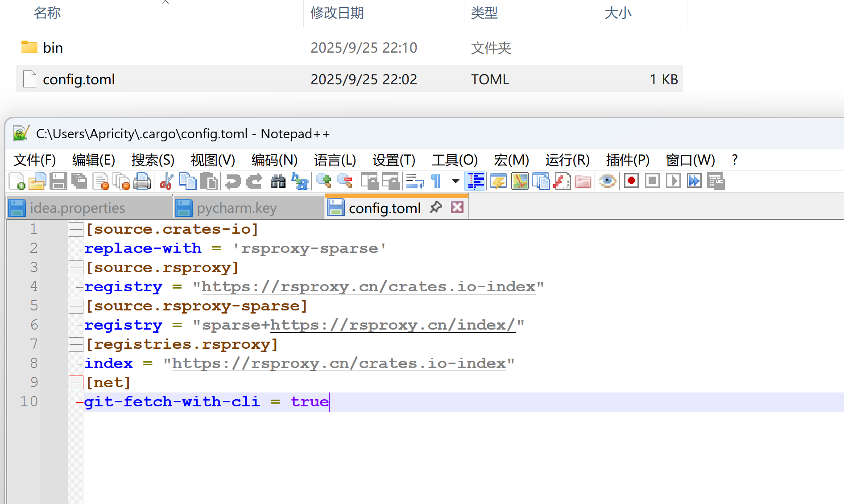
Task: Create a new file with toolbar New icon
Action: tap(17, 181)
